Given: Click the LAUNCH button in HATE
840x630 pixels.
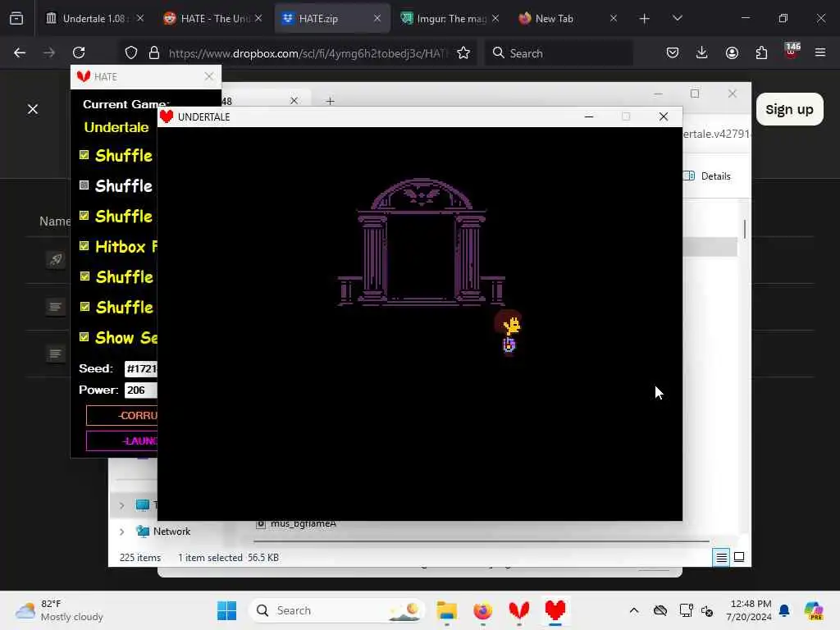Looking at the screenshot, I should point(122,441).
